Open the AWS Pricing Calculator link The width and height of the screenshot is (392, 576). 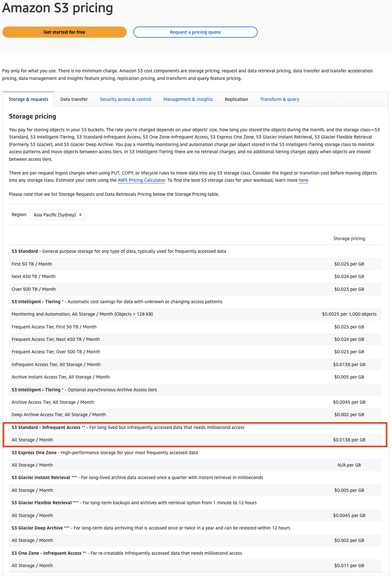point(141,180)
